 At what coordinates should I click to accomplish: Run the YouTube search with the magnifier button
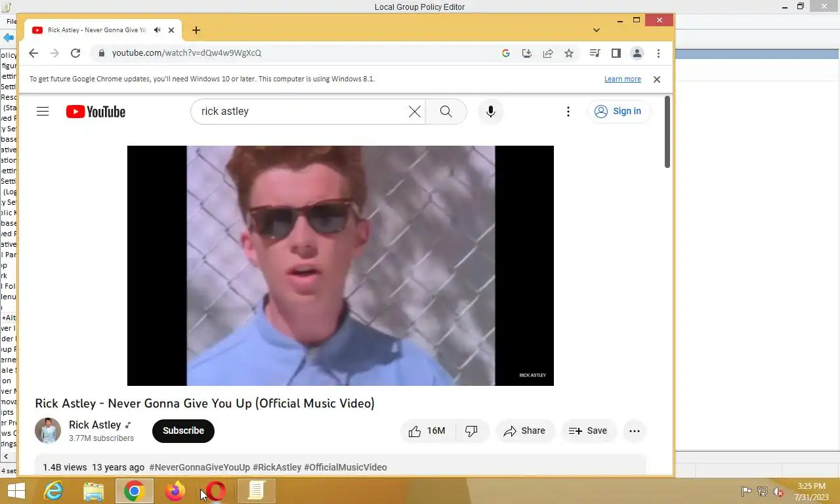[446, 112]
